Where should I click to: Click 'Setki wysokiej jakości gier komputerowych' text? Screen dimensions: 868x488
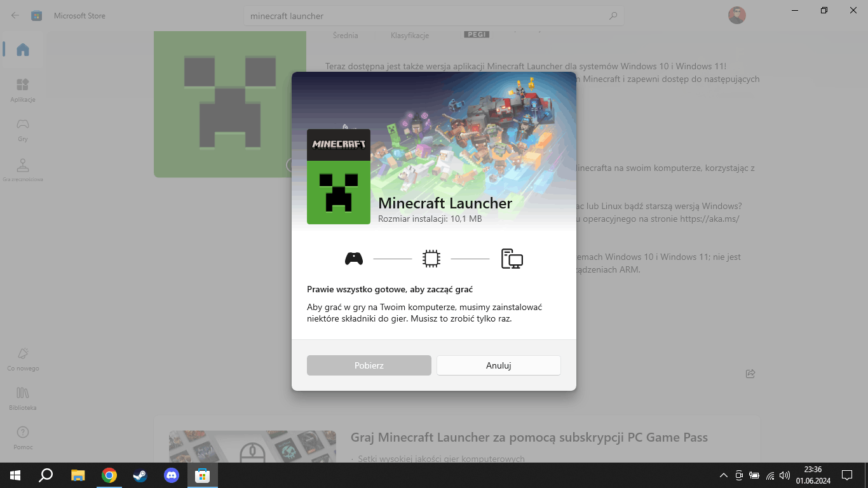click(x=441, y=459)
